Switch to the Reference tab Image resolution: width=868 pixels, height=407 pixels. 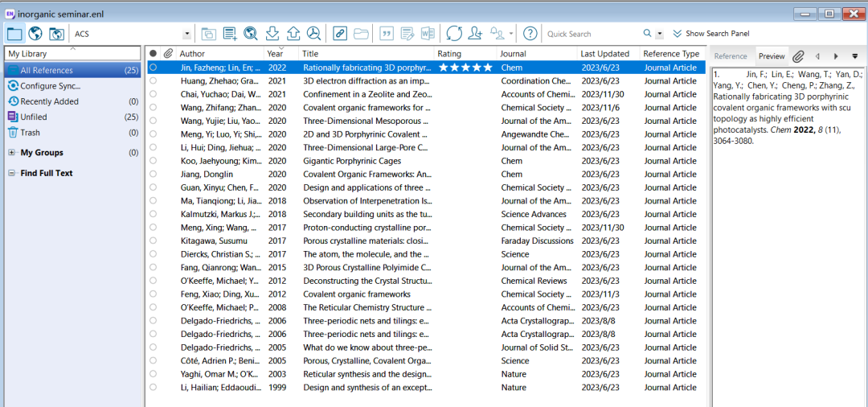730,56
